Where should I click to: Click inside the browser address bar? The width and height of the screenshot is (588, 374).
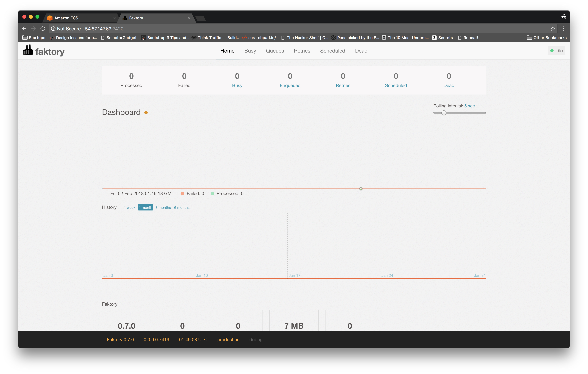coord(171,29)
